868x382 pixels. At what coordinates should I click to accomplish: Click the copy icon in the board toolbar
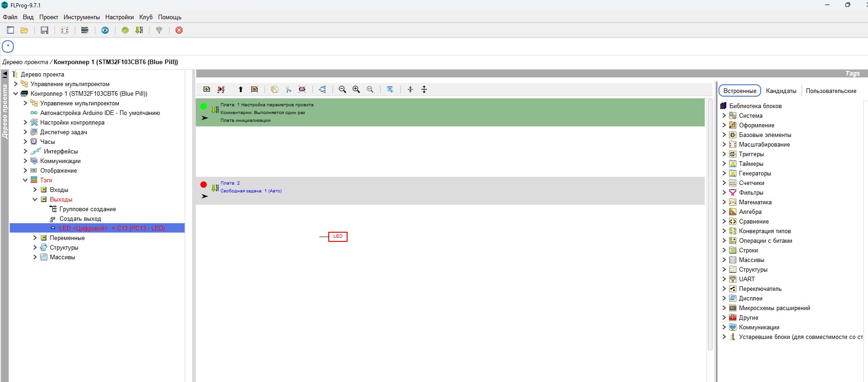275,89
